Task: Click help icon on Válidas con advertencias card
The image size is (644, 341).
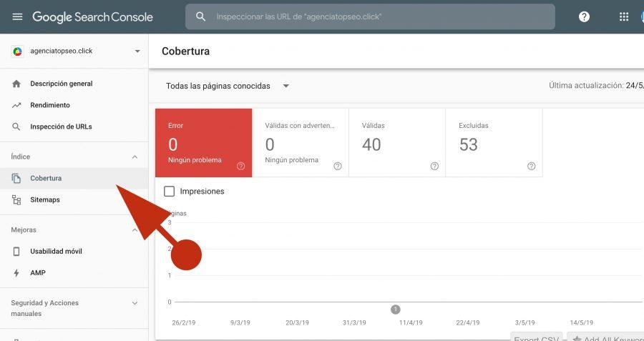Action: pos(338,166)
